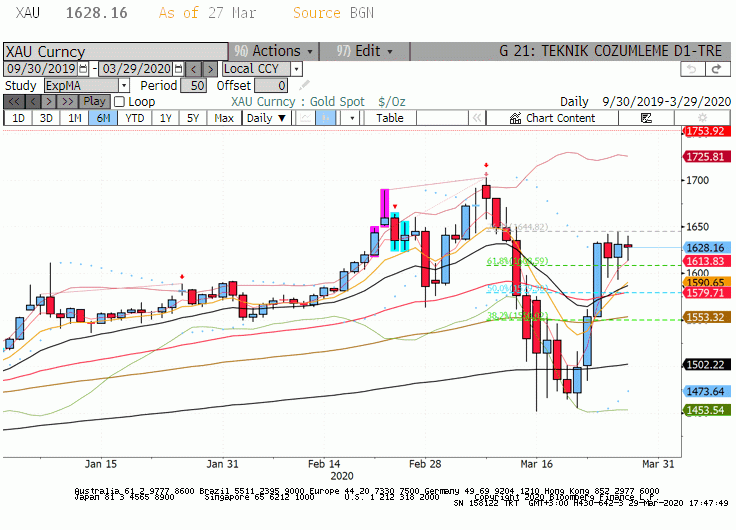736x530 pixels.
Task: Open the start date calendar picker
Action: pos(83,69)
